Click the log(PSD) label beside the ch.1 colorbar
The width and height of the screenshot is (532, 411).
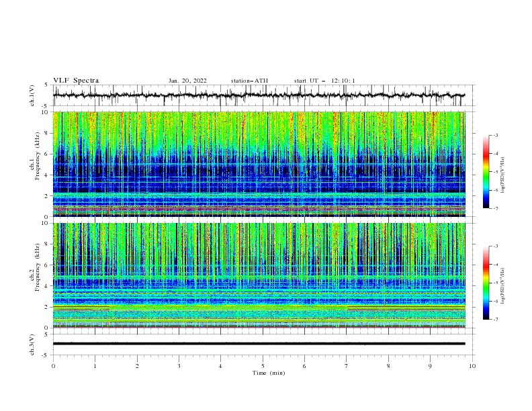(503, 175)
